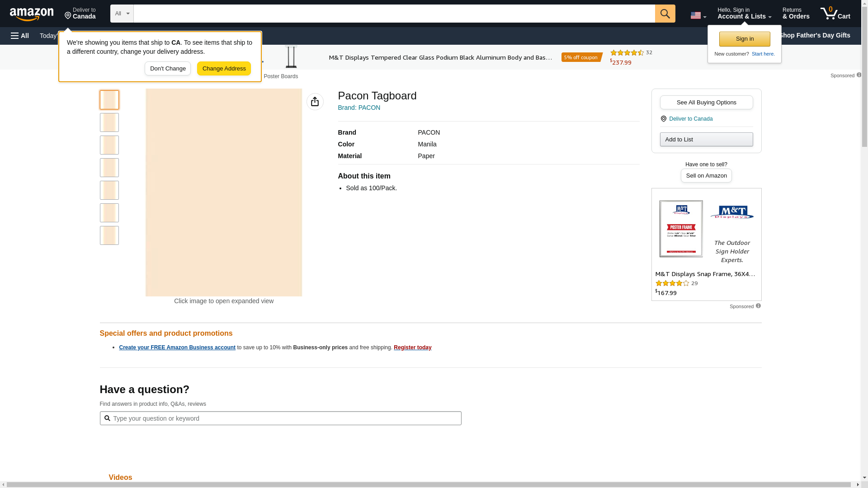
Task: Click the question keyword input field
Action: click(280, 418)
